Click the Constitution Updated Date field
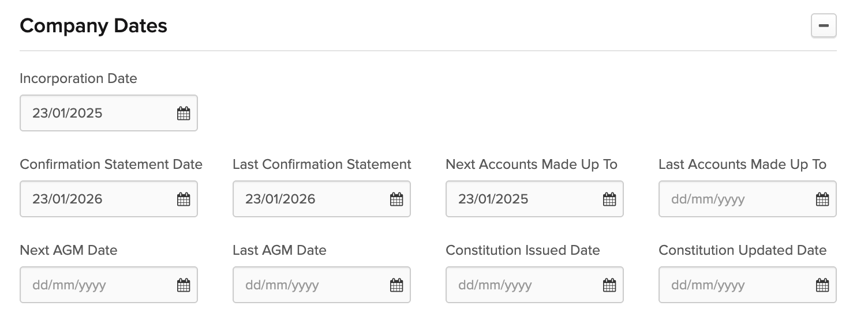This screenshot has width=868, height=332. (x=747, y=285)
